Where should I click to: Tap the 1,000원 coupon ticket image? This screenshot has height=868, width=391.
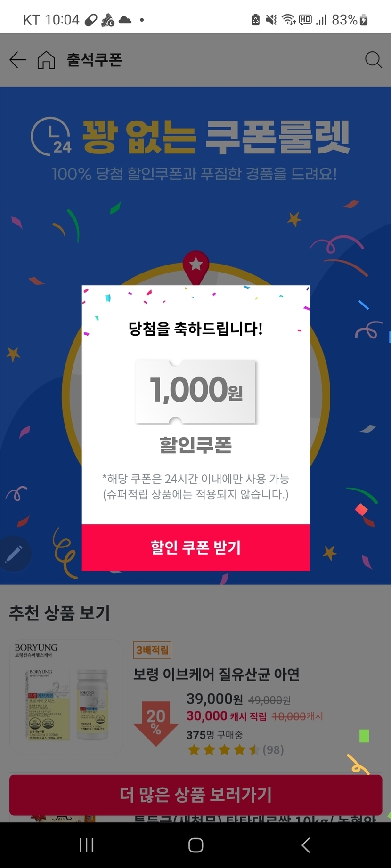(x=196, y=391)
